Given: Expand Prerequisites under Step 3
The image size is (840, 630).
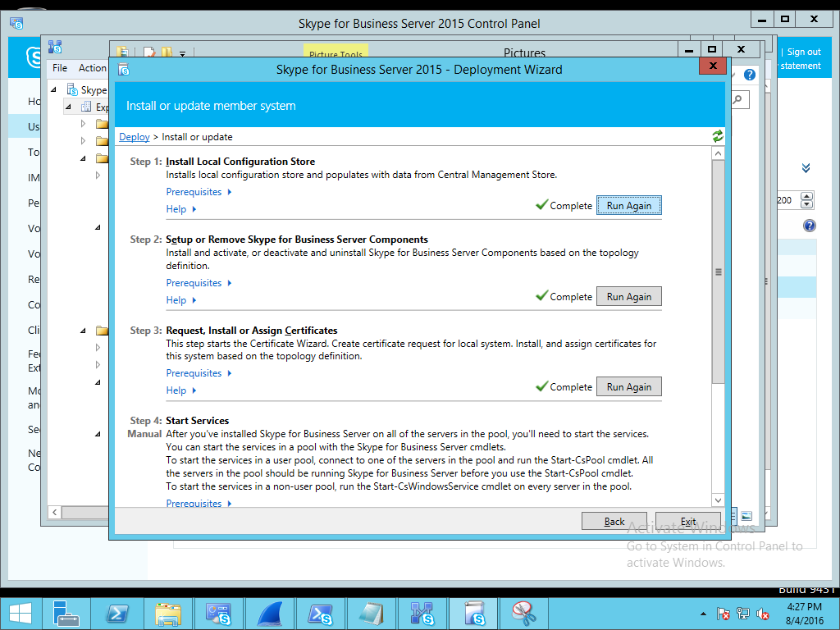Looking at the screenshot, I should (x=199, y=373).
